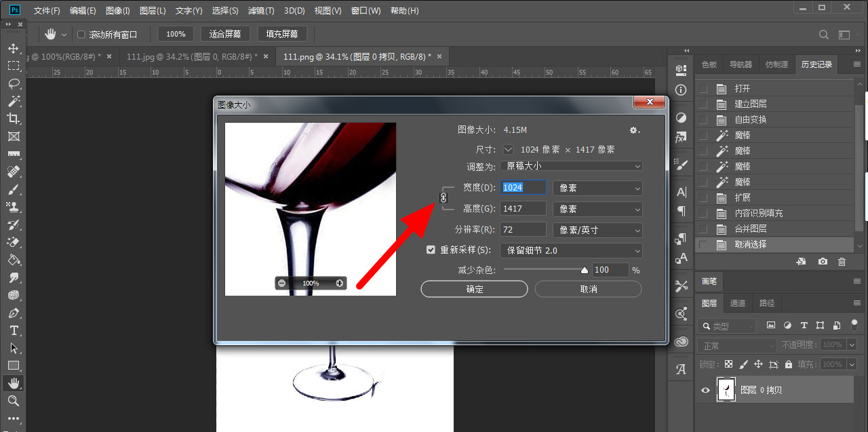Screen dimensions: 868x432
Task: Open the Creative Cloud Libraries panel icon
Action: pos(682,342)
